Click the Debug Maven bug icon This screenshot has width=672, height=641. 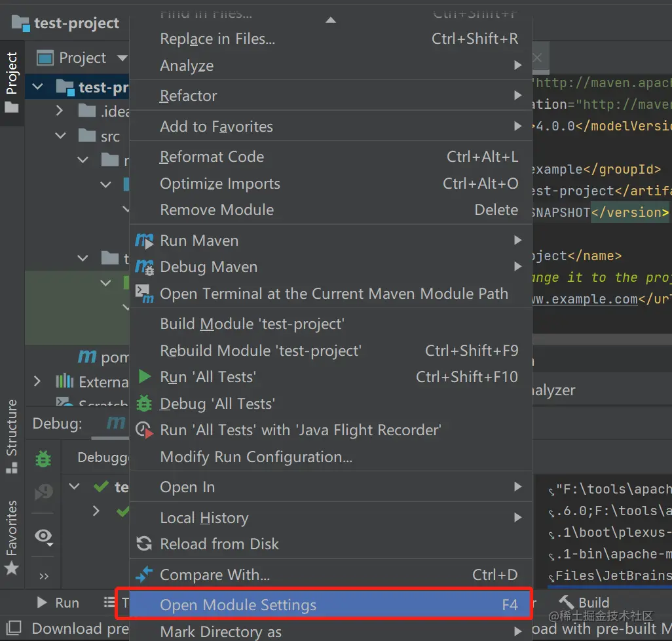tap(144, 267)
